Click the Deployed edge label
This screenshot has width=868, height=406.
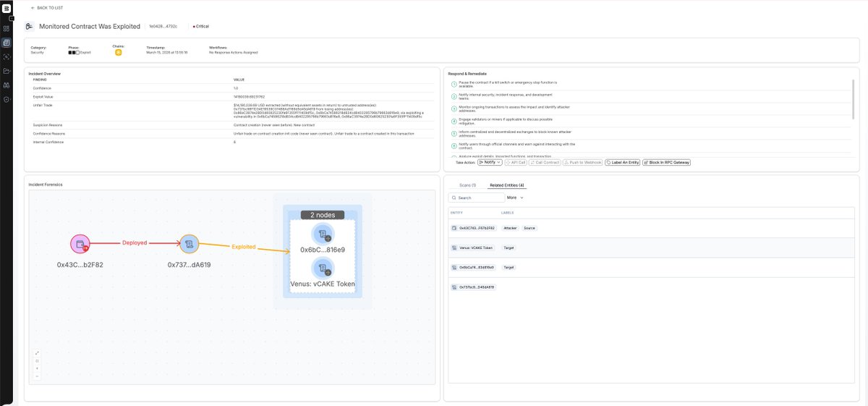(135, 243)
